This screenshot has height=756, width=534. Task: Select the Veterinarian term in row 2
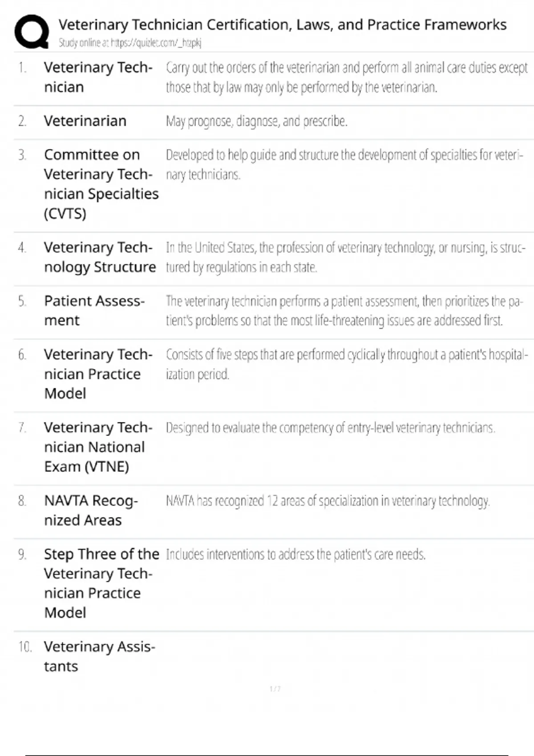[85, 121]
